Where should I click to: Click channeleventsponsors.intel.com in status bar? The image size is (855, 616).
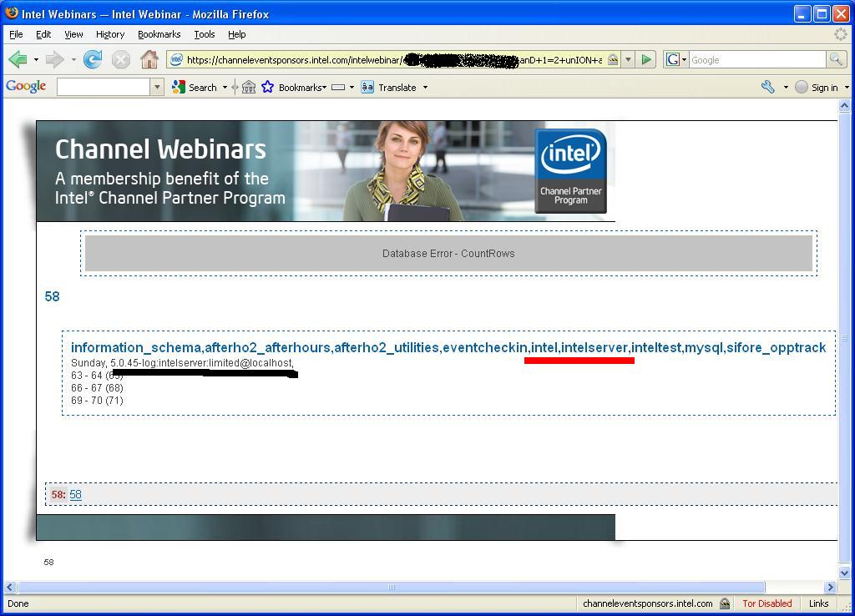click(x=647, y=603)
